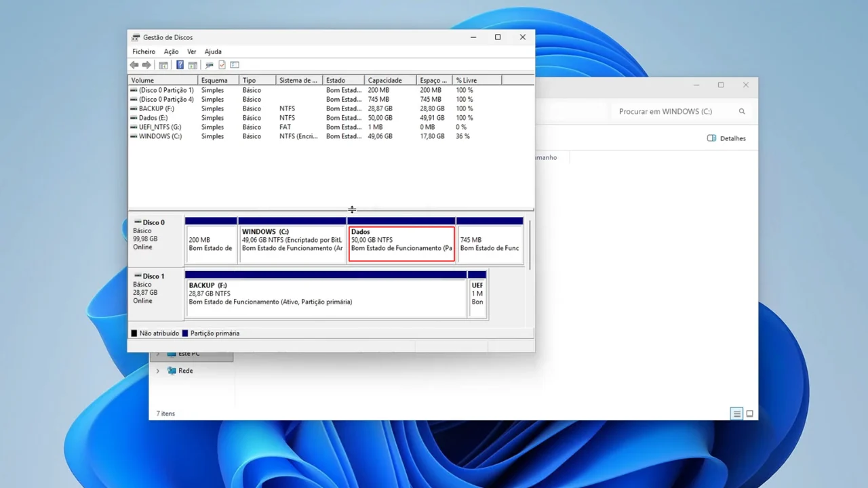Select the BACKUP (F:) volume row
The height and width of the screenshot is (488, 868).
315,108
